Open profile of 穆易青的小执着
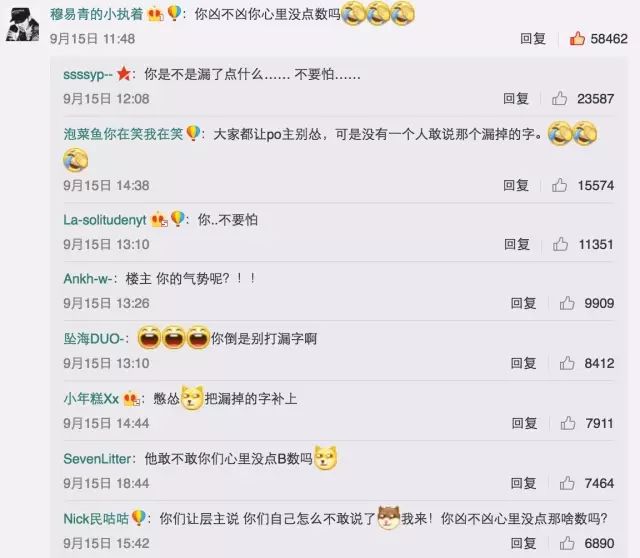This screenshot has width=640, height=558. [x=96, y=14]
